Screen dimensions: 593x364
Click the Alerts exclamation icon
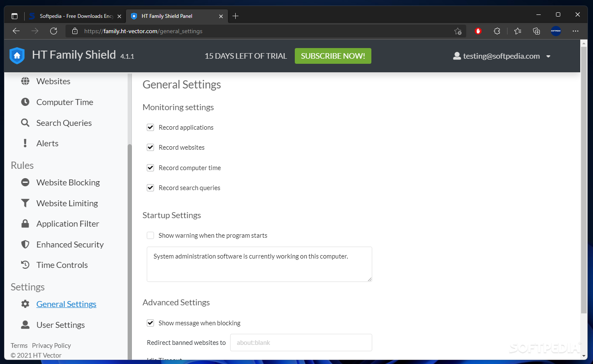(26, 143)
